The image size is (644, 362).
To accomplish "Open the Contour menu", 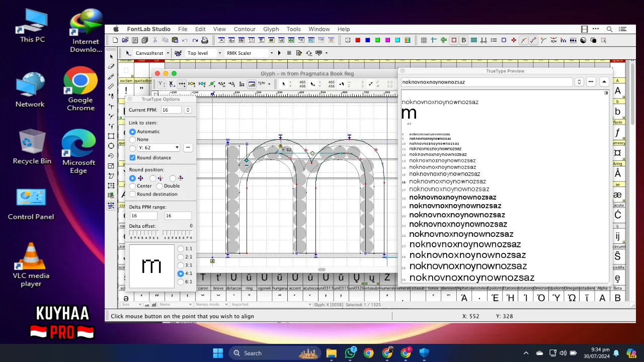I will [x=245, y=29].
